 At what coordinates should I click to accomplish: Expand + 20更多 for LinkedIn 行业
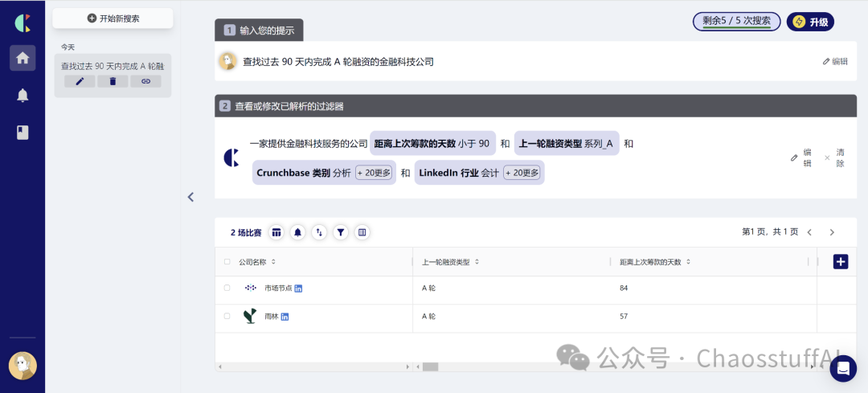(x=522, y=173)
